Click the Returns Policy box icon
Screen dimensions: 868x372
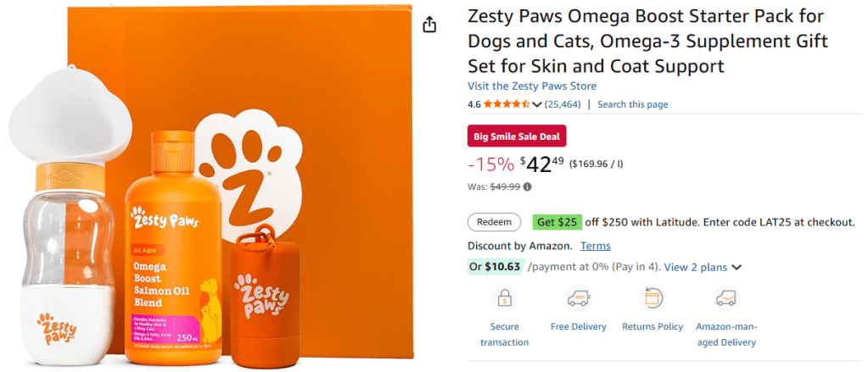[x=652, y=298]
